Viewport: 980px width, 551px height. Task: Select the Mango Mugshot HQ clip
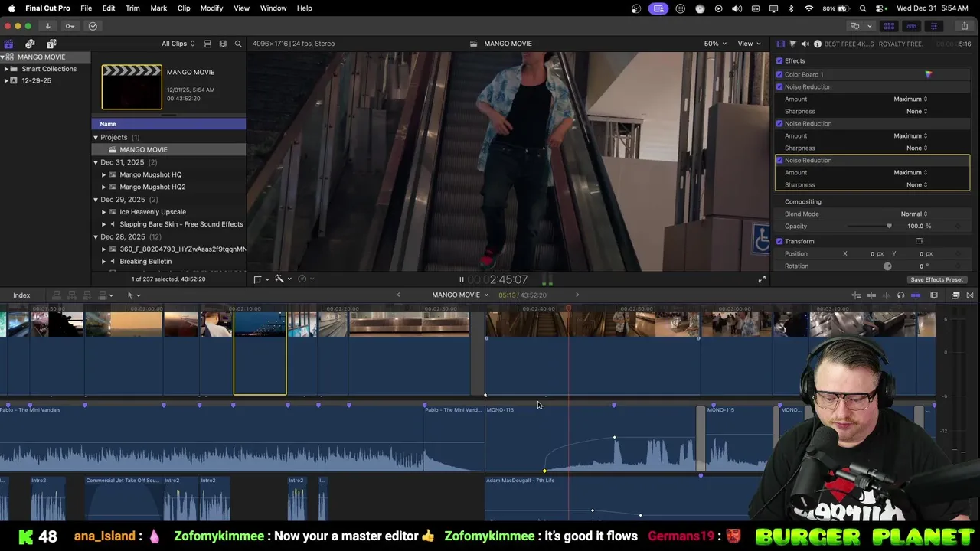(151, 174)
